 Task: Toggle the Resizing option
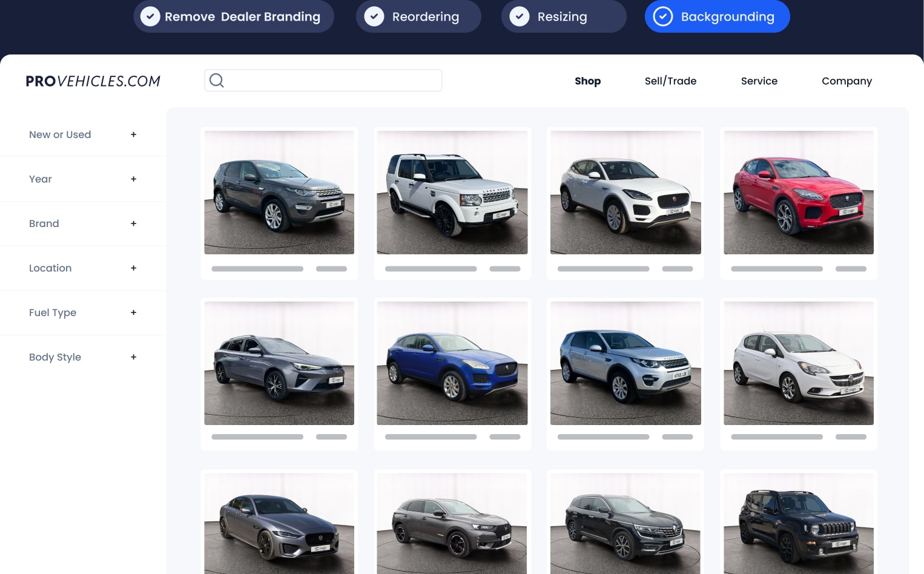[x=564, y=16]
